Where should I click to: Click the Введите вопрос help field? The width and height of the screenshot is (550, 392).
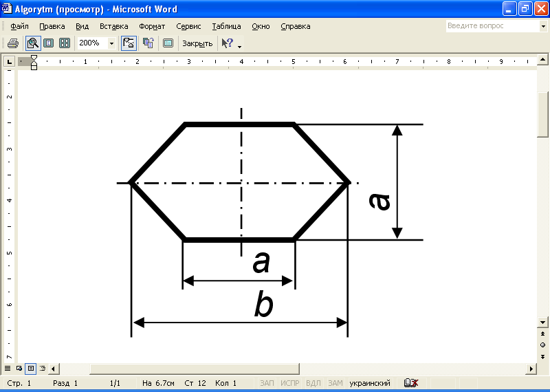493,26
